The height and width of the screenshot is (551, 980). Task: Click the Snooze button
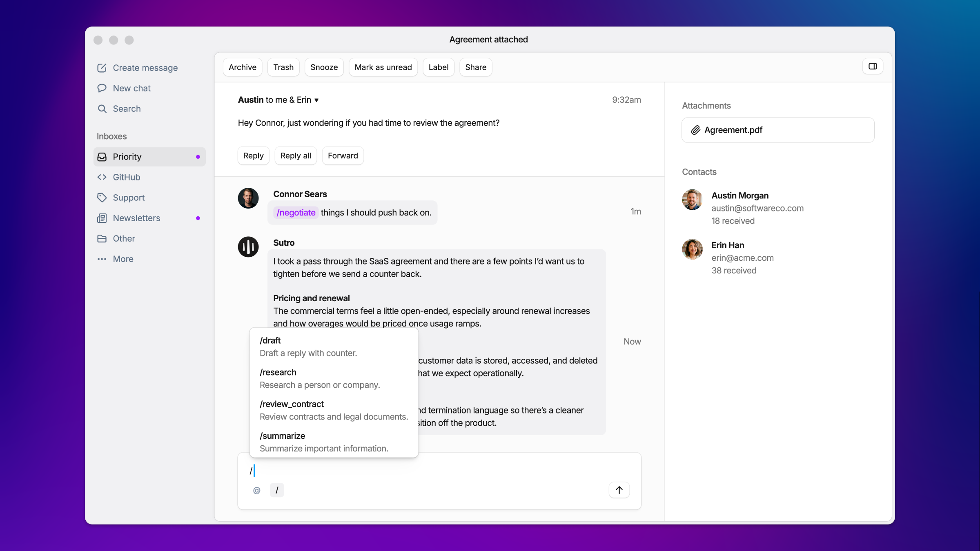(324, 67)
